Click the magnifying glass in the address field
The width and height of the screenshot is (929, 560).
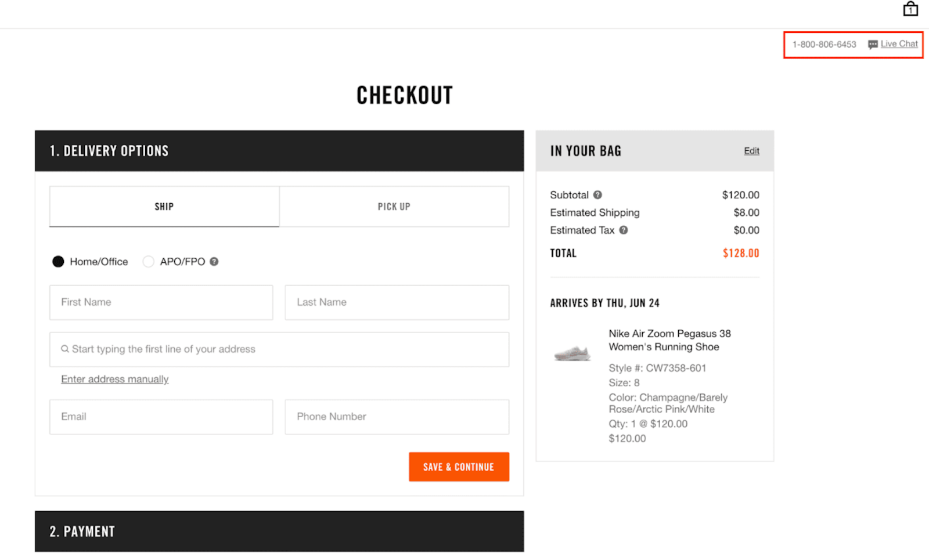(x=64, y=349)
